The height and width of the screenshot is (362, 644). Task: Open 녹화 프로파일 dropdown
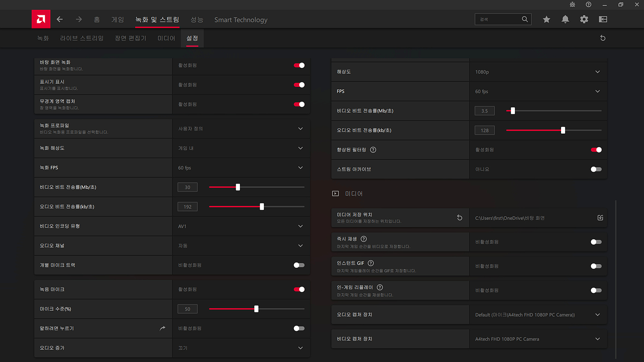[x=300, y=129]
